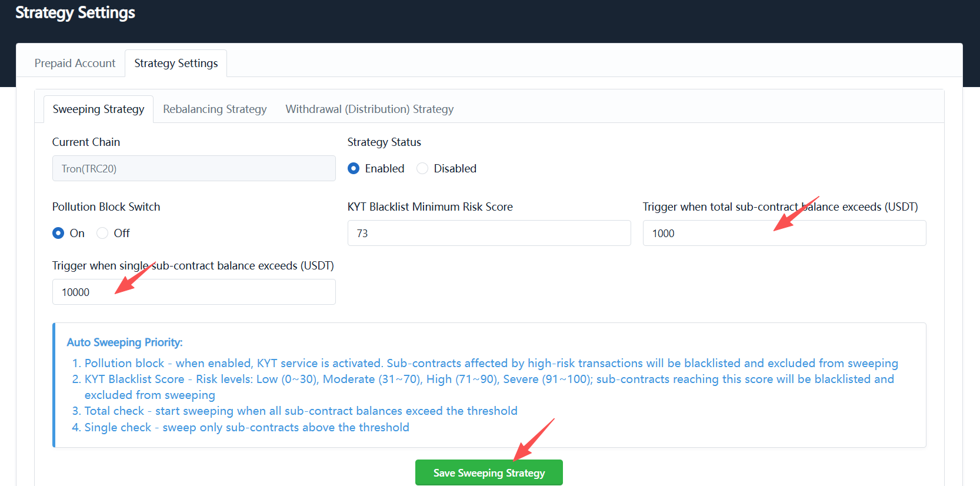This screenshot has width=980, height=486.
Task: Set Strategy Status to Enabled
Action: [x=354, y=168]
